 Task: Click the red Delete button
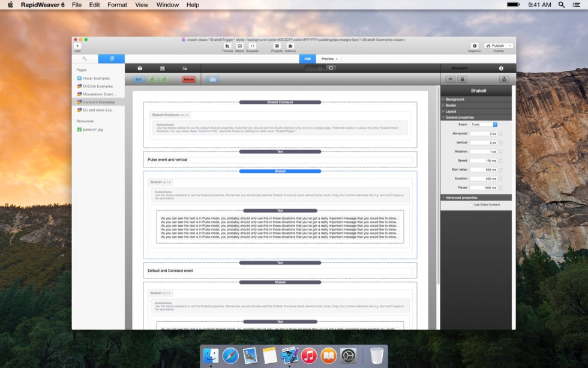[x=189, y=79]
